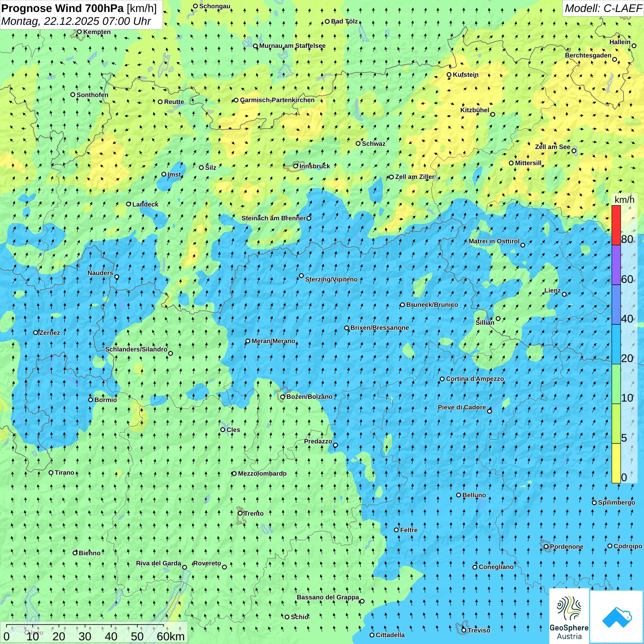Click the km/h legend unit label

(624, 199)
